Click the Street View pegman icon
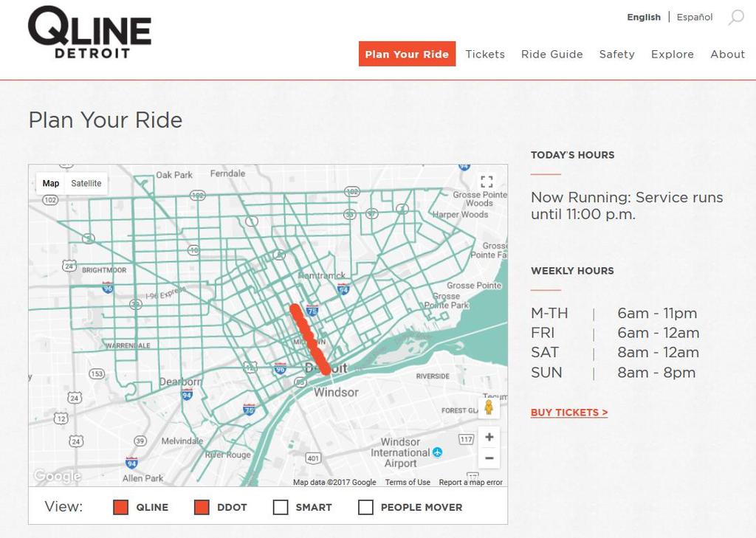The height and width of the screenshot is (538, 756). 489,407
